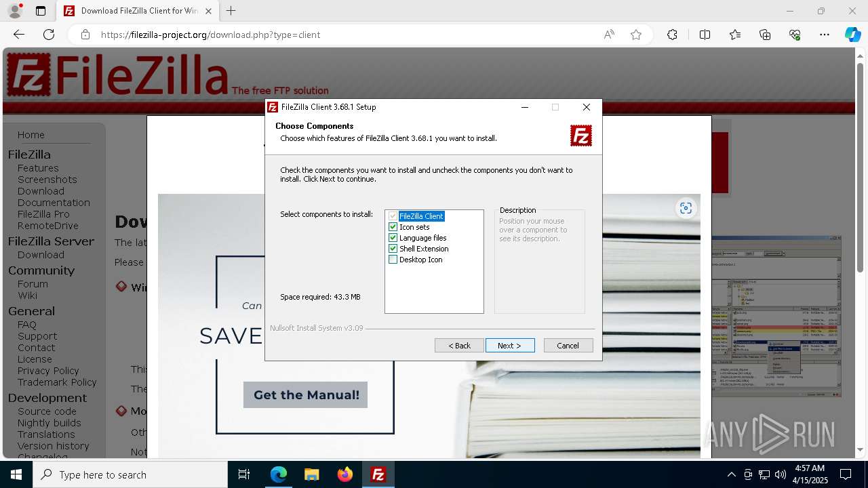
Task: Toggle the Icon sets component checkbox
Action: (393, 227)
